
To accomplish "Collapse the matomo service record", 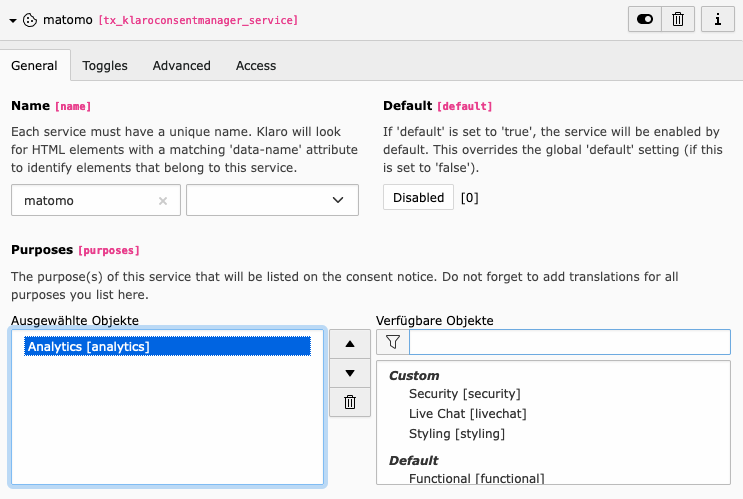I will point(13,20).
